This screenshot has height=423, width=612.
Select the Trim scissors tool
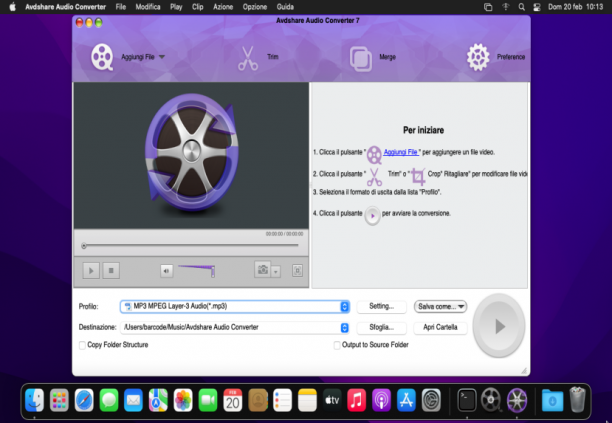click(x=248, y=58)
